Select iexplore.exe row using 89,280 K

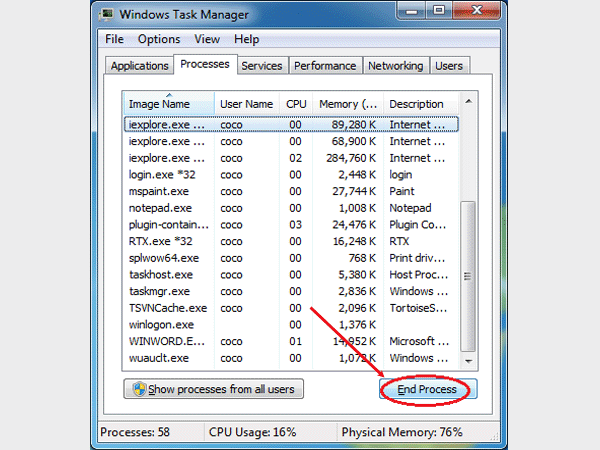point(291,125)
